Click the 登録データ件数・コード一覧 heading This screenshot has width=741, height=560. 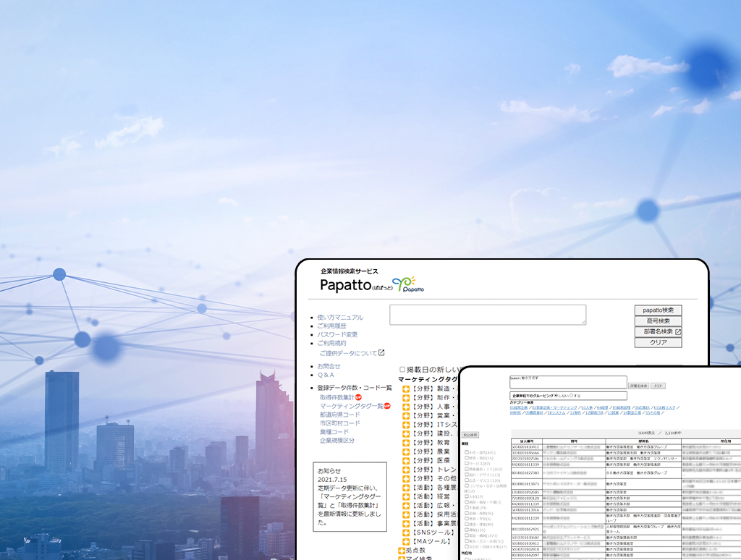pyautogui.click(x=355, y=388)
